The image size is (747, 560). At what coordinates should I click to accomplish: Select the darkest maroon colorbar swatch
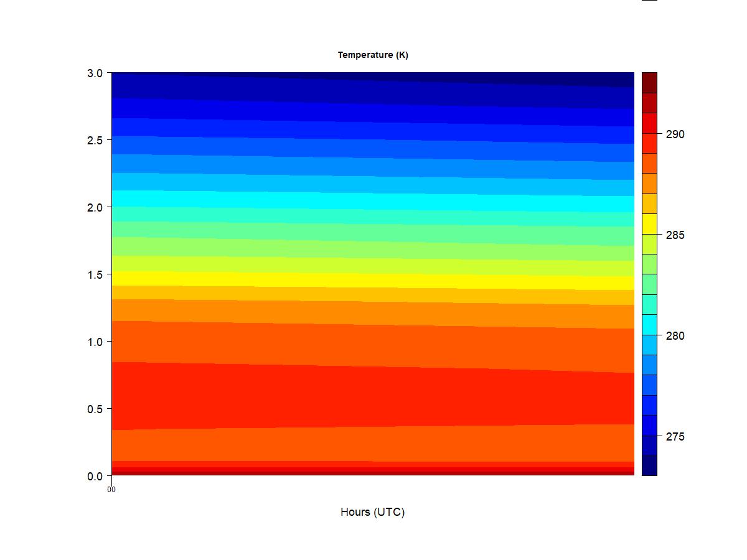click(649, 83)
